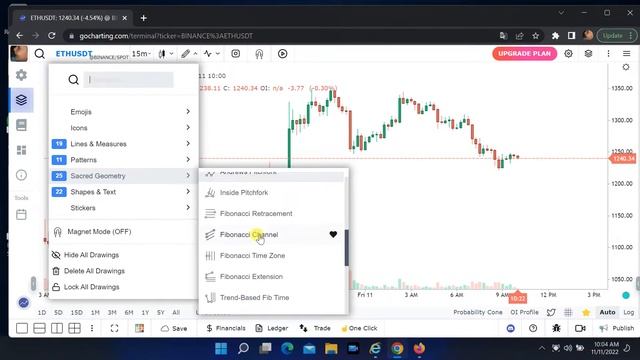This screenshot has width=640, height=360.
Task: Open the Sacred Geometry category
Action: coord(123,176)
